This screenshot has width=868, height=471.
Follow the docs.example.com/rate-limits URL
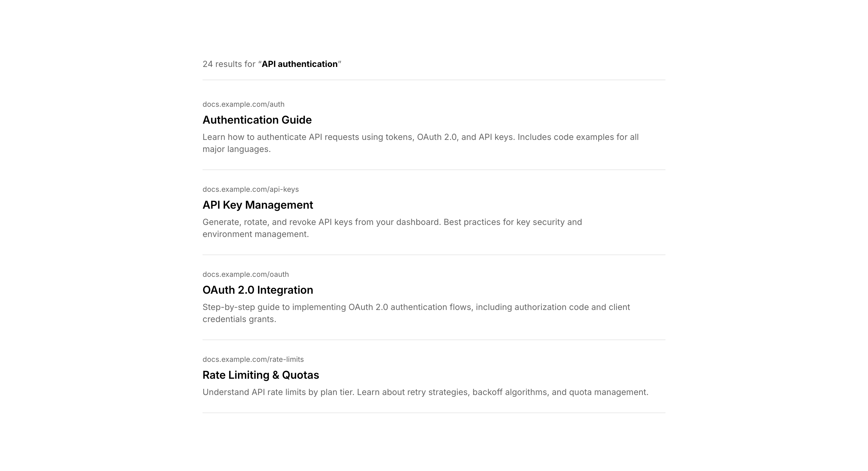253,359
